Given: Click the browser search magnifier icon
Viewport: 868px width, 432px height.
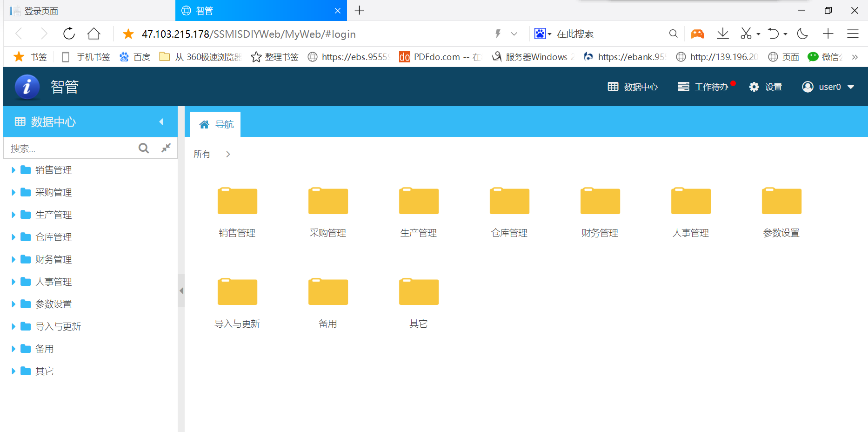Looking at the screenshot, I should point(673,34).
